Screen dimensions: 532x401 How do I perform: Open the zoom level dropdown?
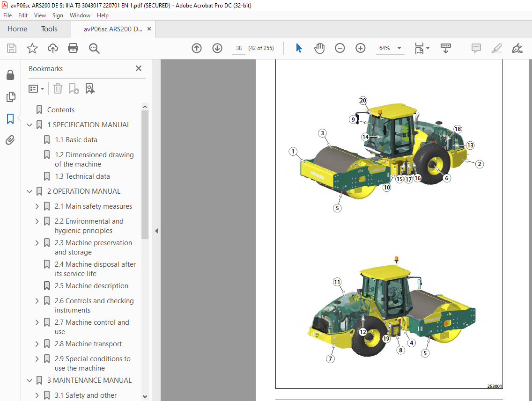[399, 48]
